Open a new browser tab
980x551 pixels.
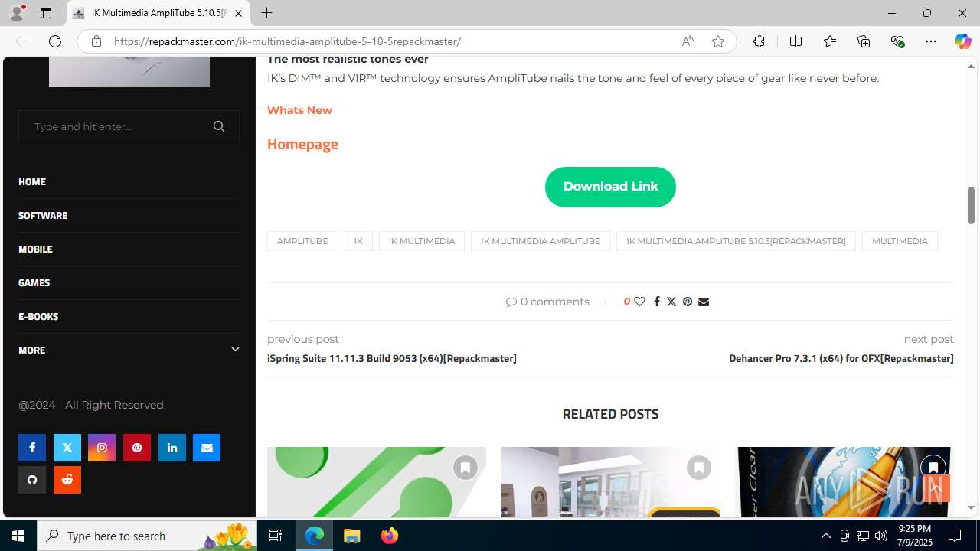[266, 13]
